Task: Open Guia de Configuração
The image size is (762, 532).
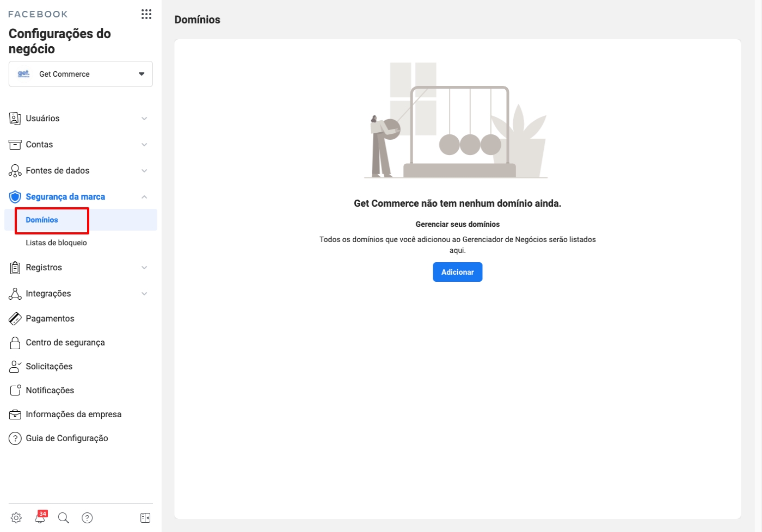Action: (66, 438)
